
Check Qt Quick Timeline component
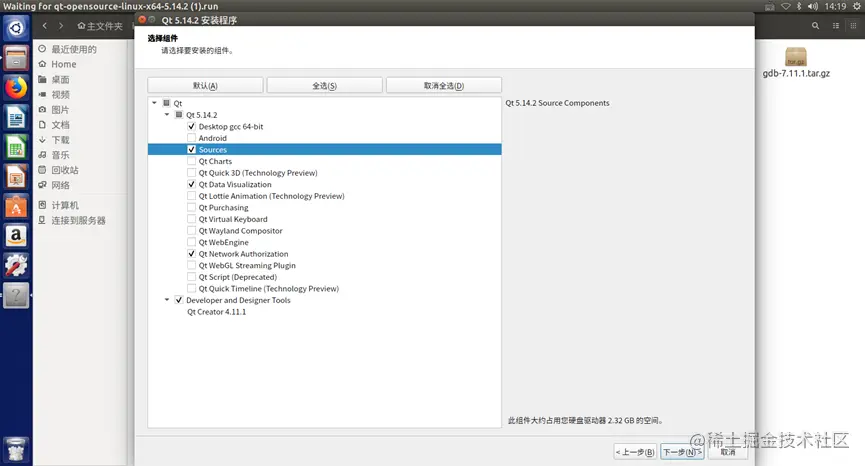pyautogui.click(x=191, y=288)
